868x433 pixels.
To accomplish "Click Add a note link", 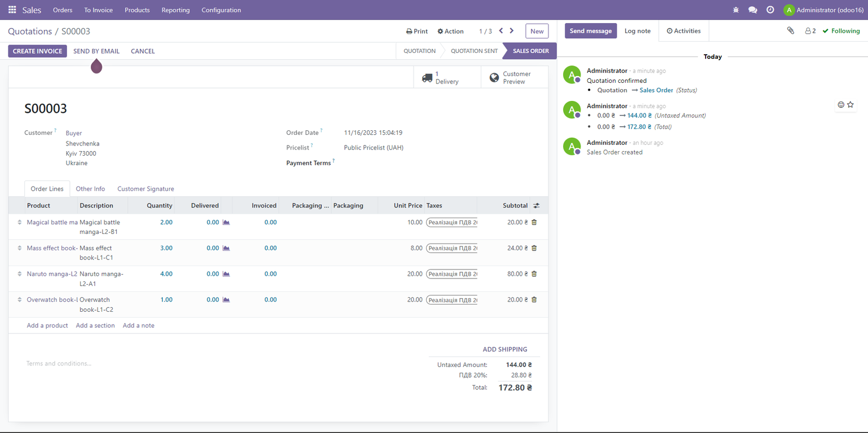I will [139, 326].
